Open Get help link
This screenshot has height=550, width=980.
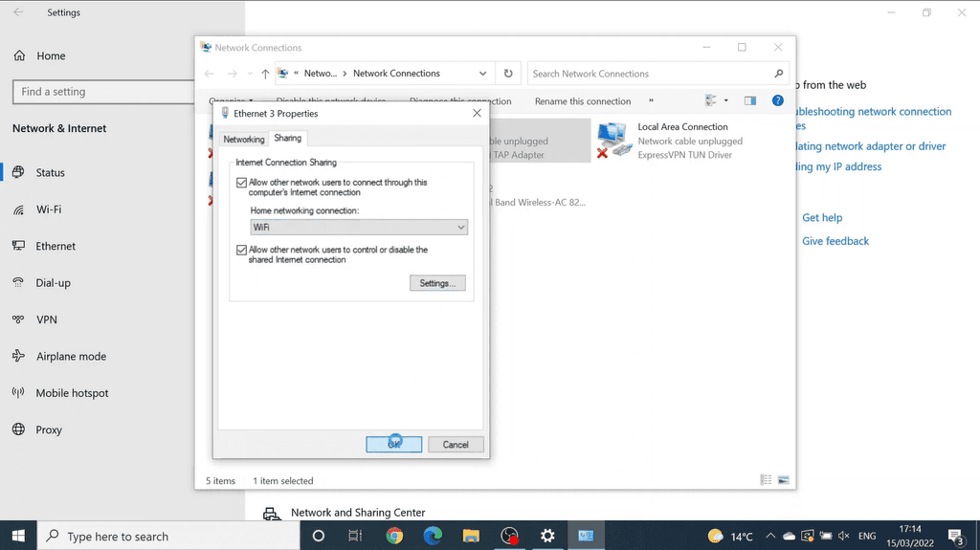tap(822, 217)
